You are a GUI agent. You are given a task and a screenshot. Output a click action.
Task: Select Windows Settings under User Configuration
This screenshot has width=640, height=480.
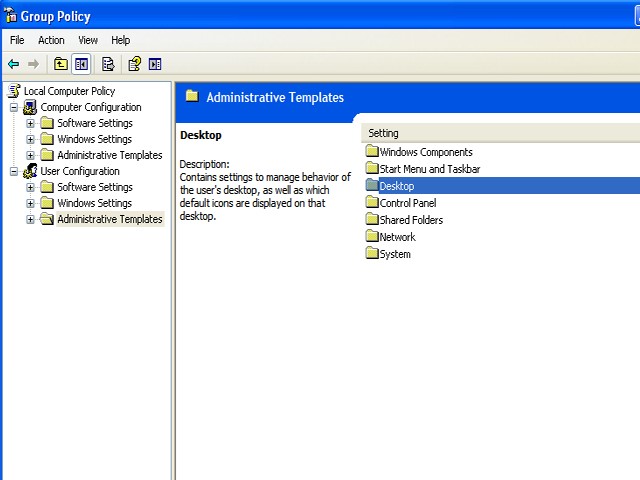tap(95, 203)
